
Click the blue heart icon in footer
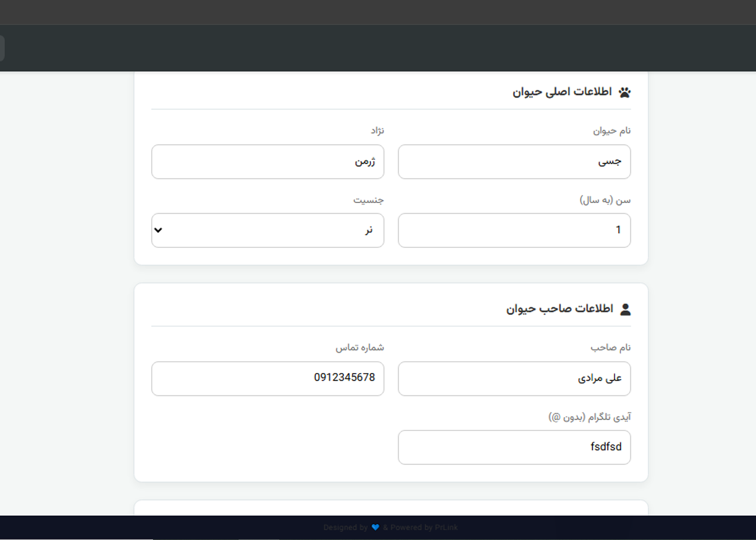coord(375,528)
